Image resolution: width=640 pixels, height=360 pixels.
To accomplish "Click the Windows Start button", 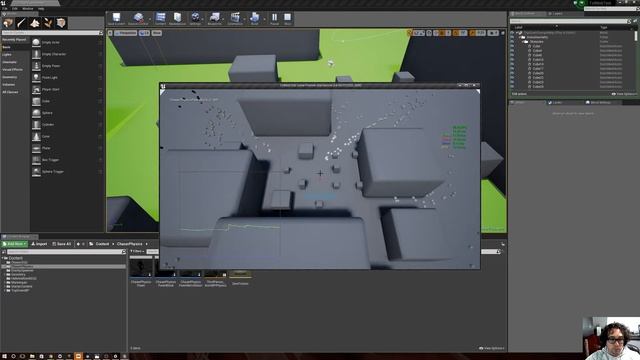I will tap(4, 356).
